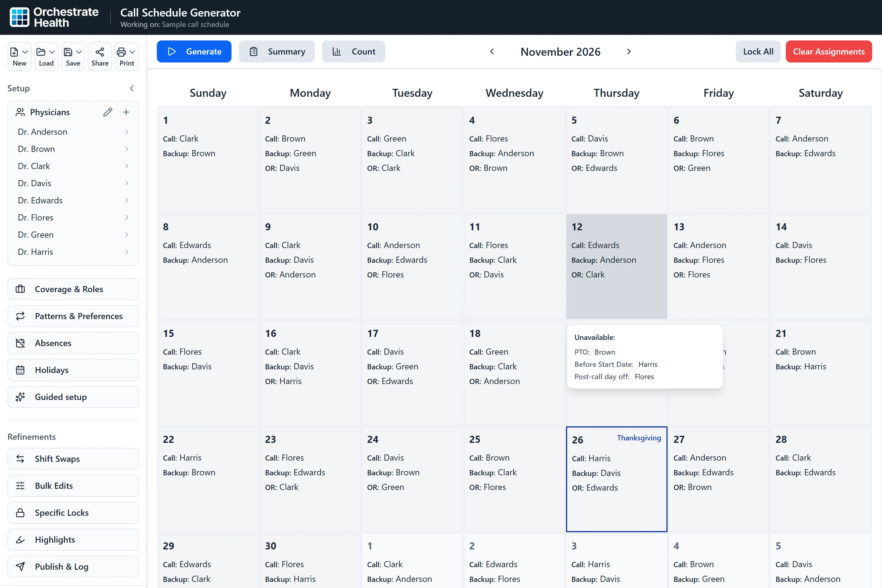Expand Dr. Harris details

point(127,252)
